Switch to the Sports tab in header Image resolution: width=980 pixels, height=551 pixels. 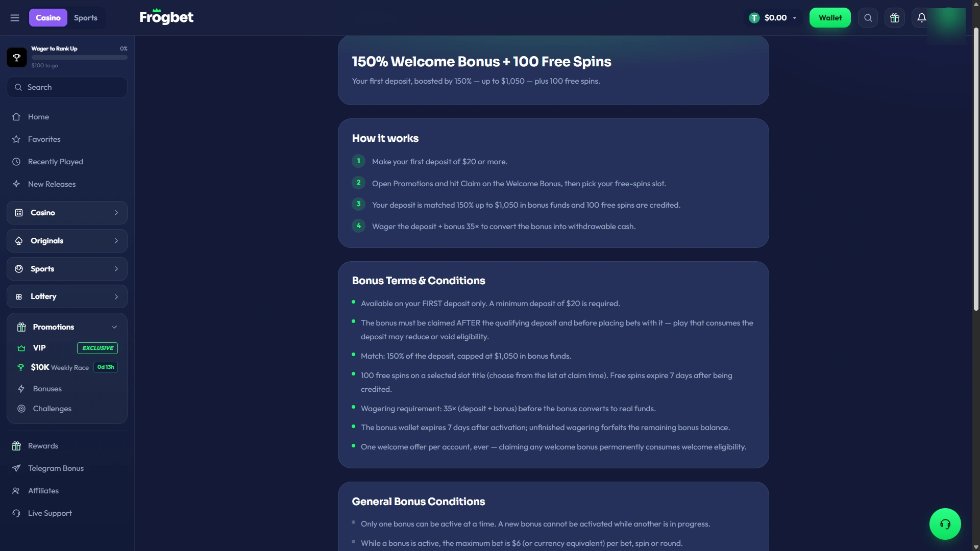(86, 18)
